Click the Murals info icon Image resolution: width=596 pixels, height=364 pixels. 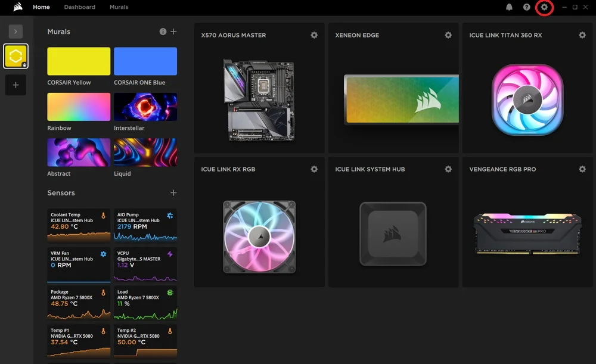(163, 32)
